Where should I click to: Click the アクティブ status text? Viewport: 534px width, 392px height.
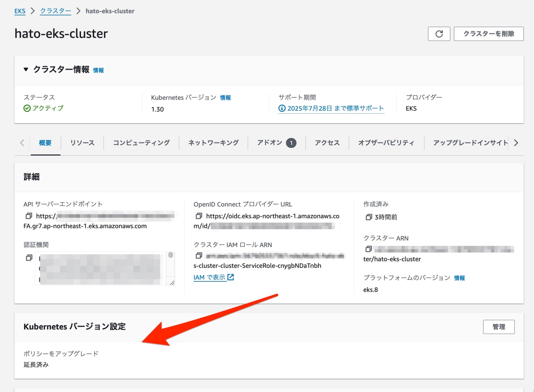[48, 108]
